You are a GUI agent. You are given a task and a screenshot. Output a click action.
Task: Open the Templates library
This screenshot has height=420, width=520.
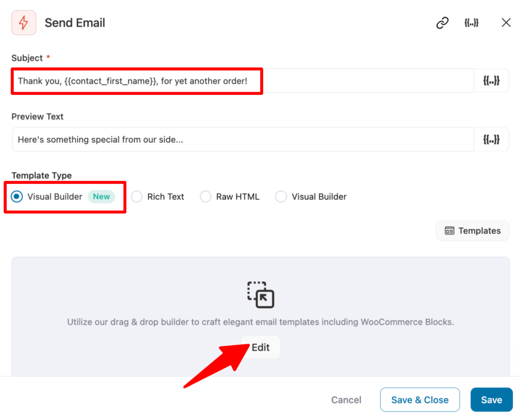click(472, 231)
